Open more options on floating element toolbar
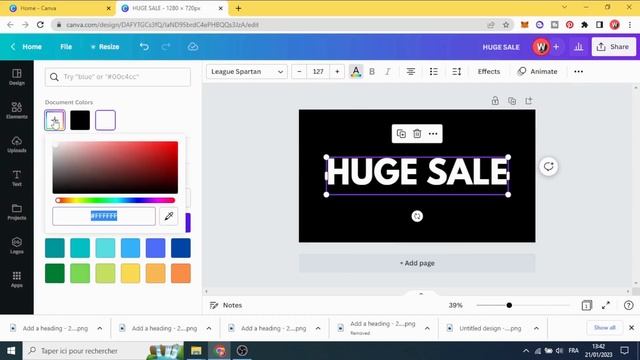 click(433, 134)
